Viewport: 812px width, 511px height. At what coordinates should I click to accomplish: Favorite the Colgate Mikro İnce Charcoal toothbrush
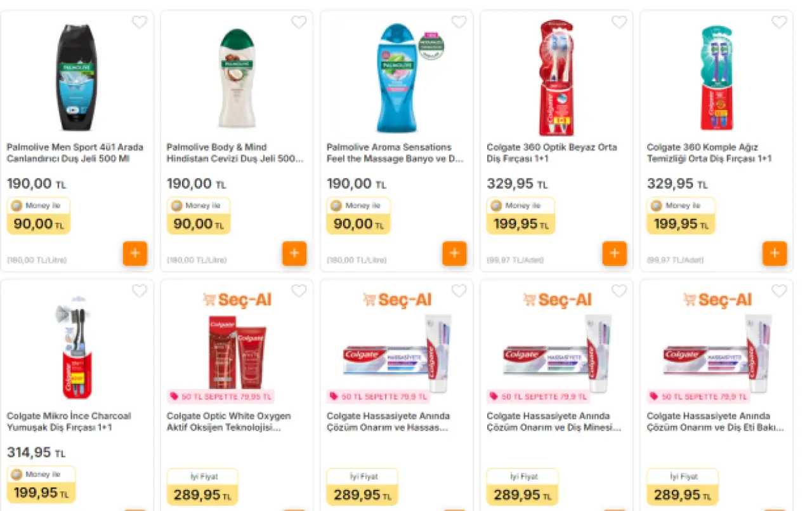tap(139, 291)
